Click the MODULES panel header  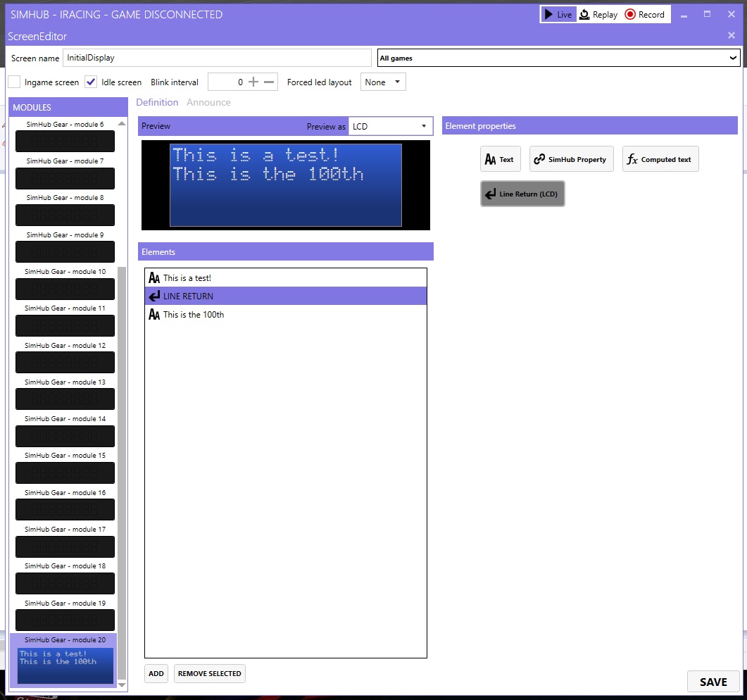click(x=68, y=107)
